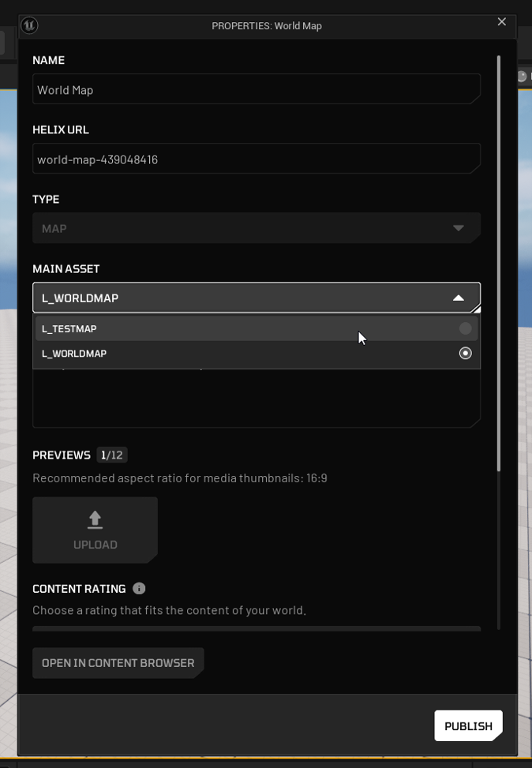Select the L_WORLDMAP radio button
This screenshot has width=532, height=768.
466,353
